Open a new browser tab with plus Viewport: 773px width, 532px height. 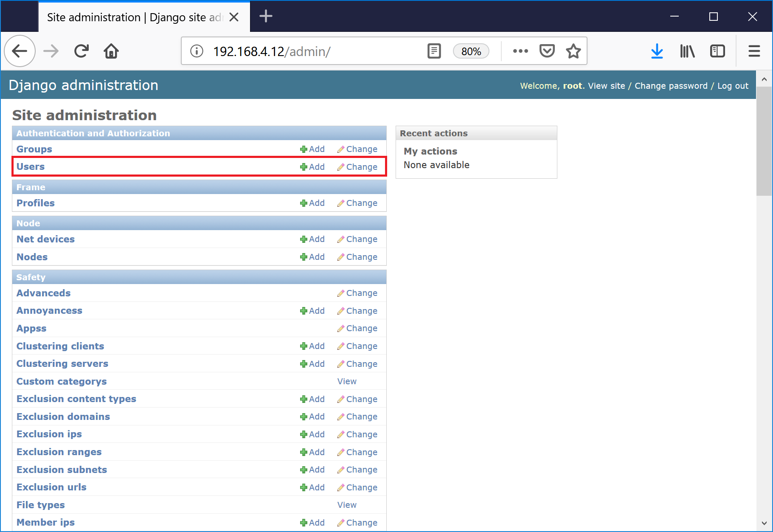coord(266,17)
